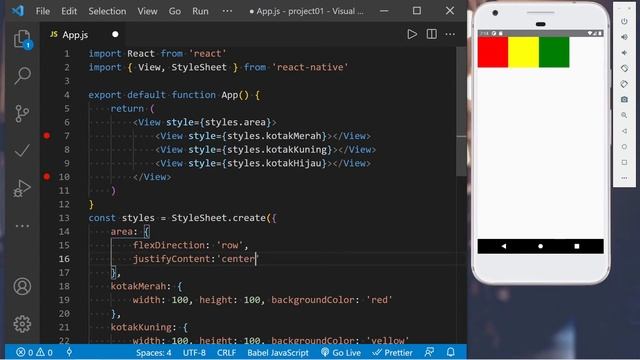Screen dimensions: 640x360
Task: Click emulator volume up icon
Action: (624, 37)
